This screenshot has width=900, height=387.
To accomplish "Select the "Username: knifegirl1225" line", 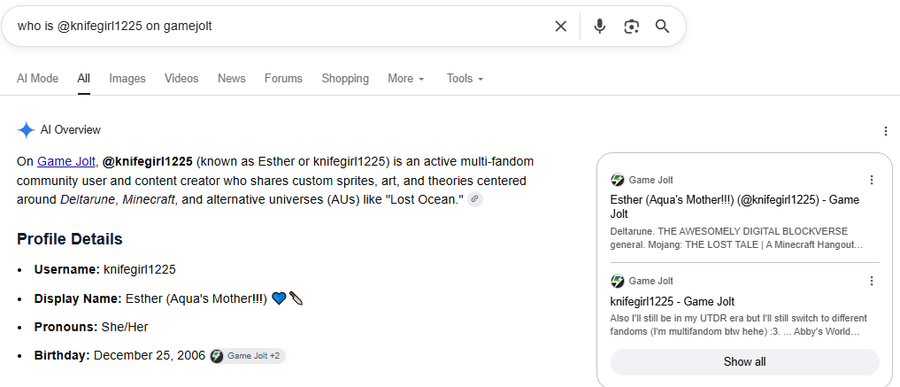I will (104, 269).
